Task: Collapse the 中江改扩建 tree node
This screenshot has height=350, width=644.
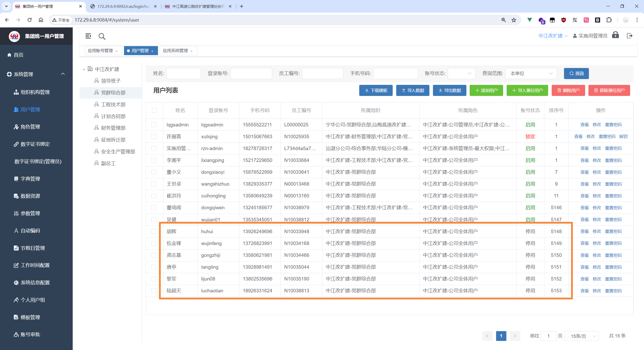Action: (x=84, y=69)
